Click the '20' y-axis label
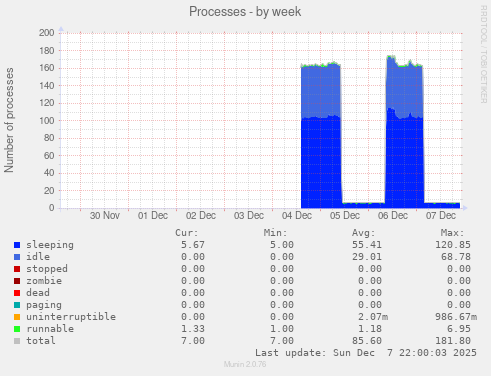The image size is (491, 376). (49, 191)
